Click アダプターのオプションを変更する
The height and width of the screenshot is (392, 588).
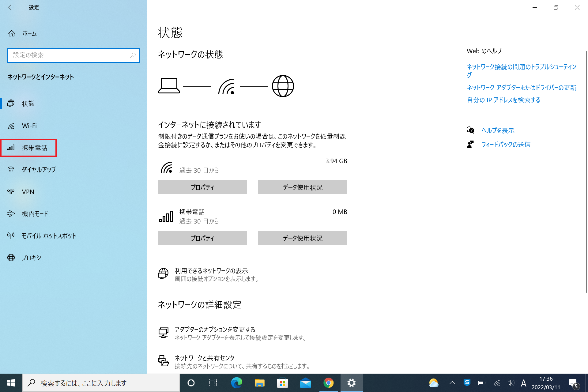(x=215, y=330)
